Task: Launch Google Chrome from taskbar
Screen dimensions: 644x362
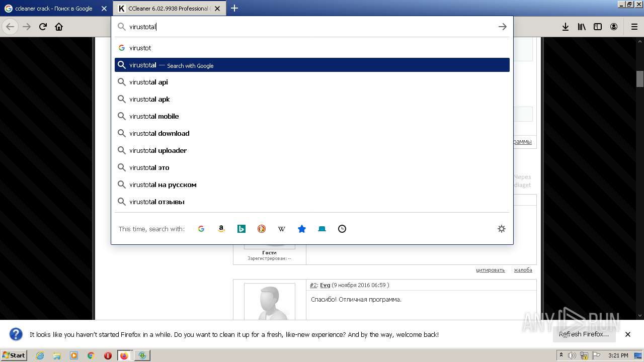Action: [x=91, y=355]
